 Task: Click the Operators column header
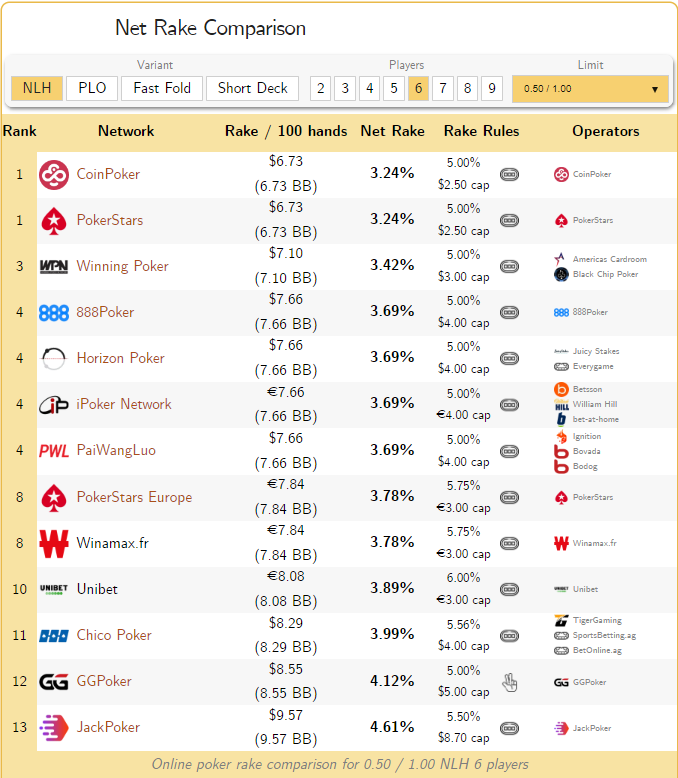(606, 131)
